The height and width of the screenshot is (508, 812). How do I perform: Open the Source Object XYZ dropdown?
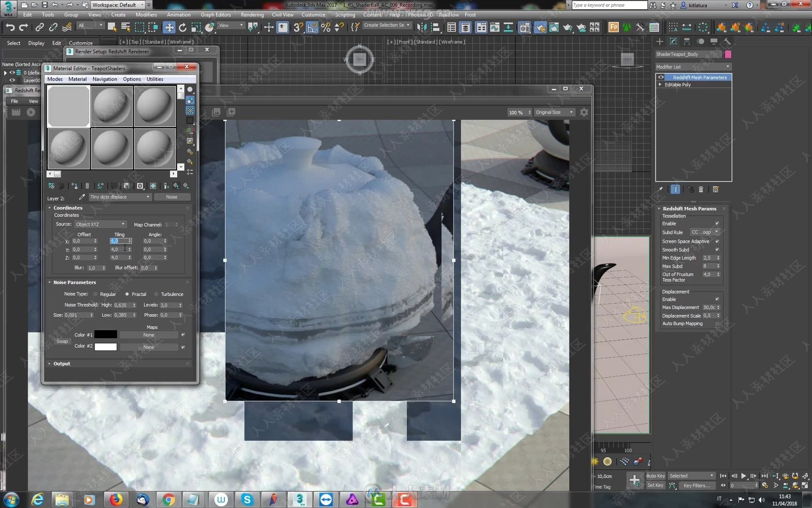click(100, 224)
